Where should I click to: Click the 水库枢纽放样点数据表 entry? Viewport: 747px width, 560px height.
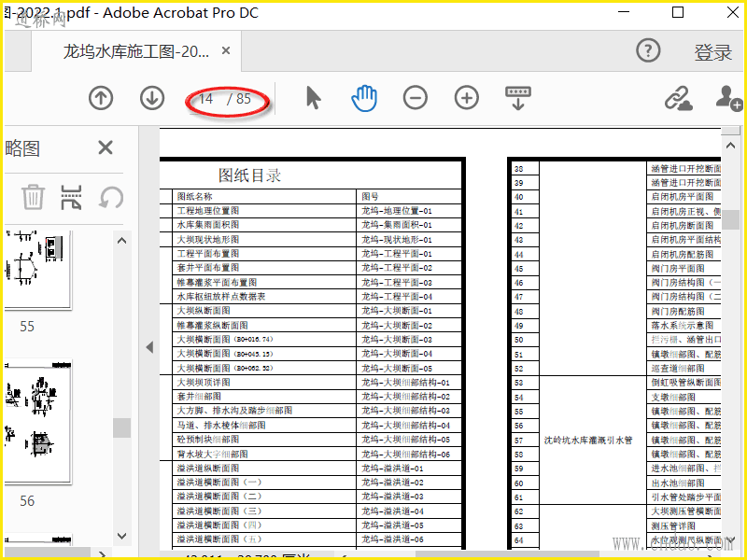click(x=221, y=296)
